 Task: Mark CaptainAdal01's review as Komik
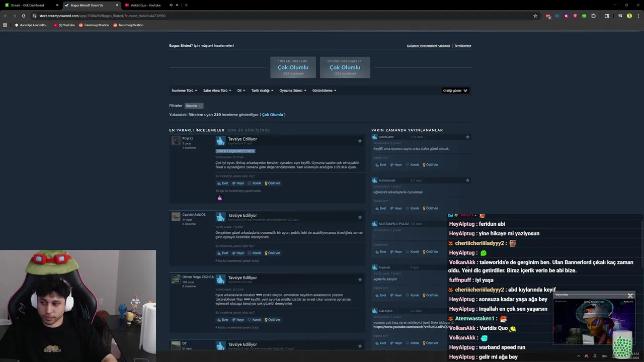pyautogui.click(x=254, y=253)
